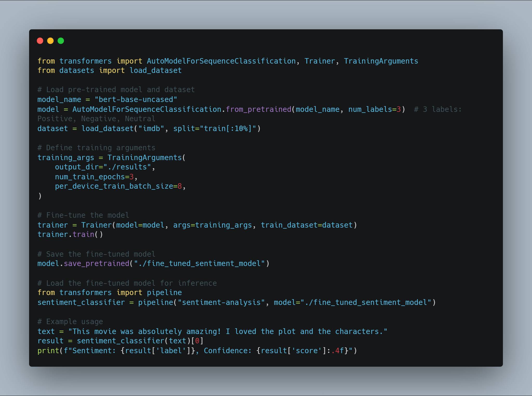
Task: Click the 'output_dir="./results",' line
Action: tap(105, 167)
